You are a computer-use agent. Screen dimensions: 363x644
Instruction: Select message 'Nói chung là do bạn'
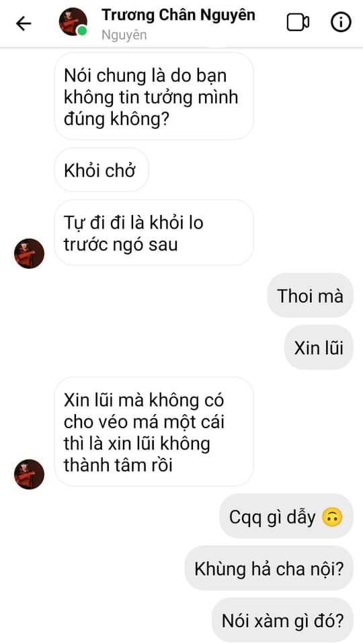click(x=154, y=97)
